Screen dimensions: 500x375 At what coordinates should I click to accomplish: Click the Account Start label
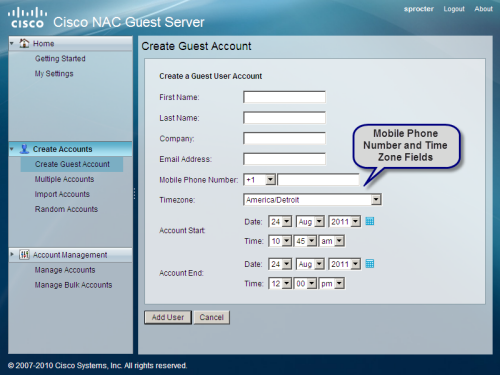(182, 230)
